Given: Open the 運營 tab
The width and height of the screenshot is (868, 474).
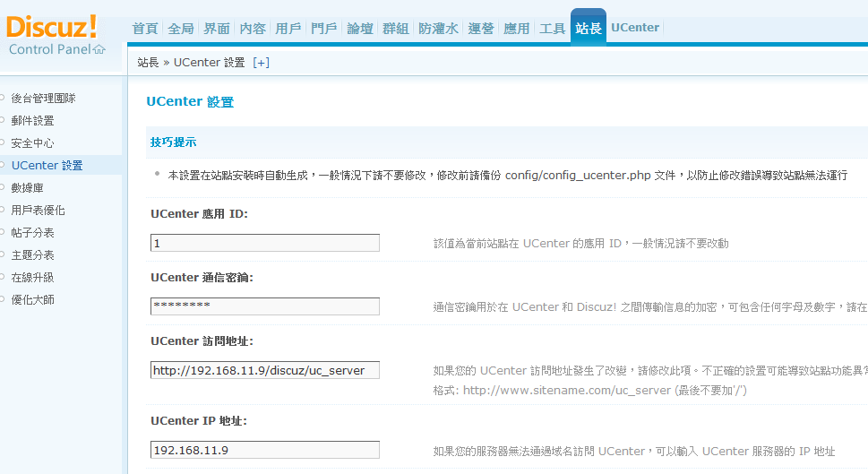Looking at the screenshot, I should (480, 29).
